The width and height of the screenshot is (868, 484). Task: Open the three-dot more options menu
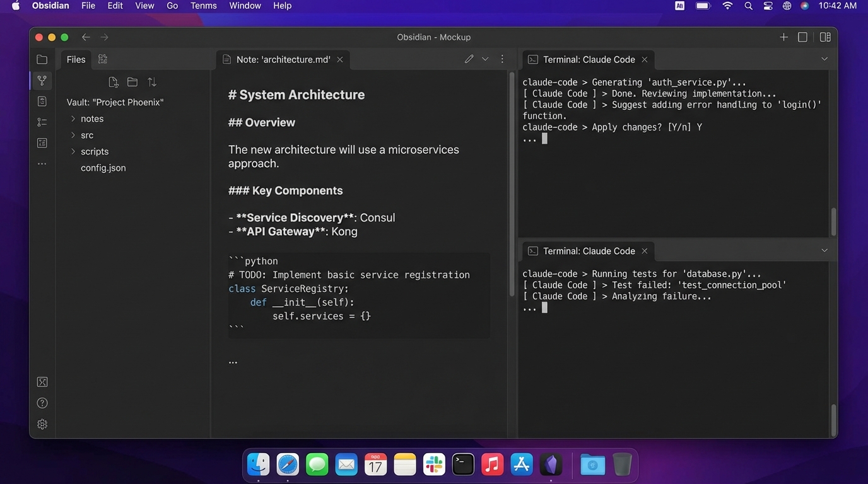click(502, 59)
